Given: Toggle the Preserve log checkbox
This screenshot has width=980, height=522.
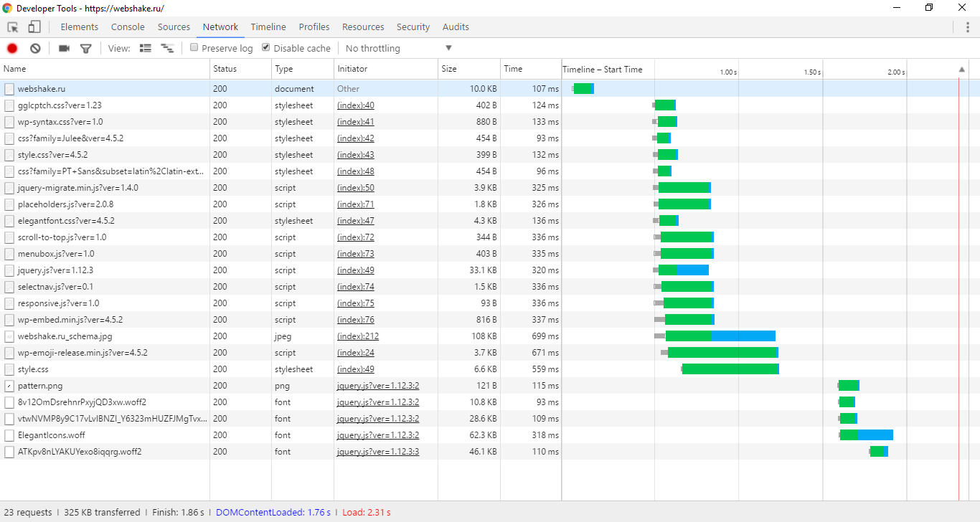Looking at the screenshot, I should 194,47.
